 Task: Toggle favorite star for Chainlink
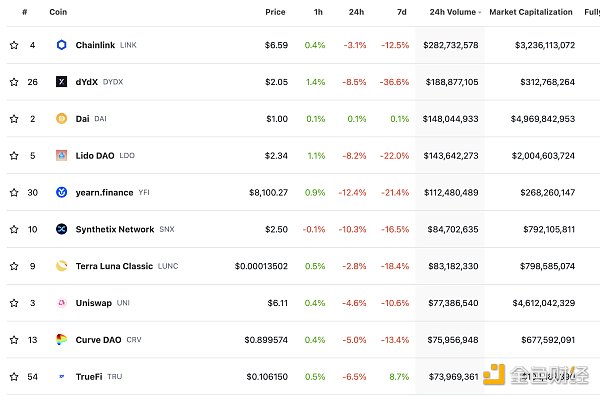[x=14, y=45]
